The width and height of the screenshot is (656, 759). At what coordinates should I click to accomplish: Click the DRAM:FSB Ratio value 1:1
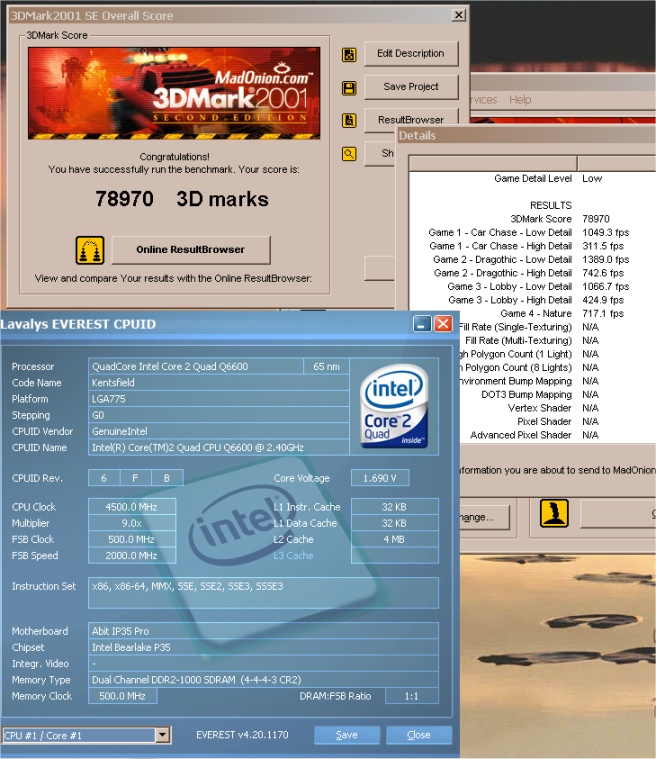click(412, 696)
